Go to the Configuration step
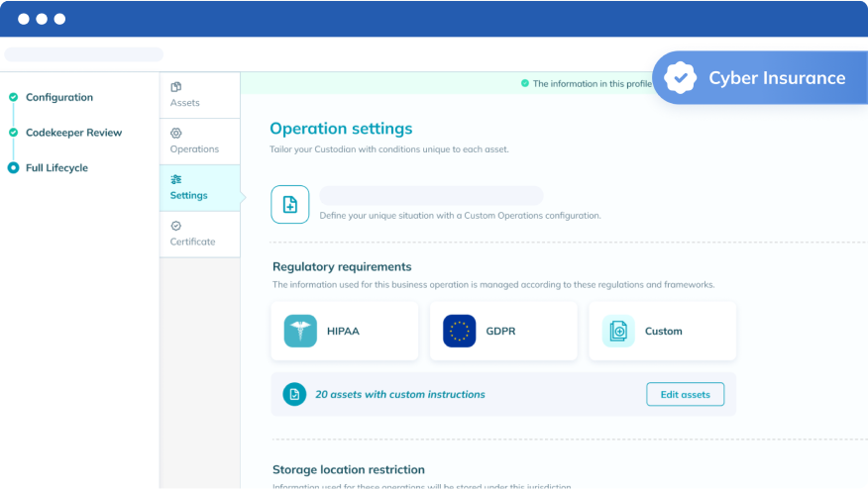 click(x=59, y=97)
